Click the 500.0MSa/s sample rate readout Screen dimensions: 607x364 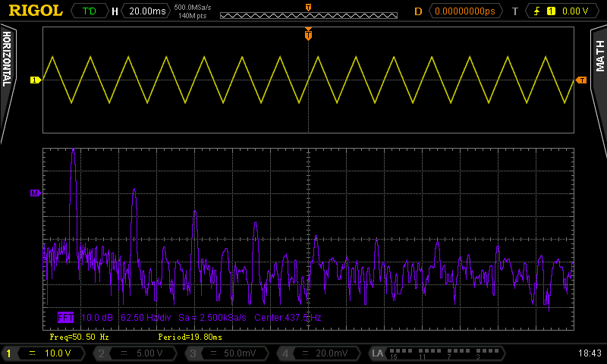pos(193,8)
